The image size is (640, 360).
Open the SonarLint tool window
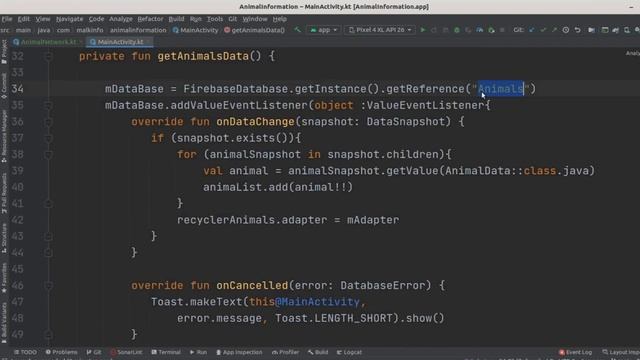click(126, 352)
